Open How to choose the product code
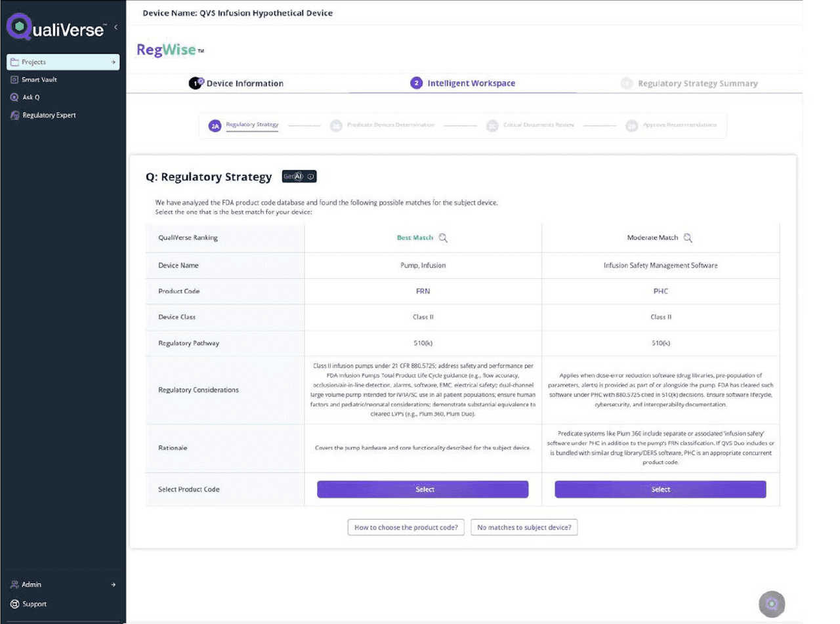 (406, 528)
